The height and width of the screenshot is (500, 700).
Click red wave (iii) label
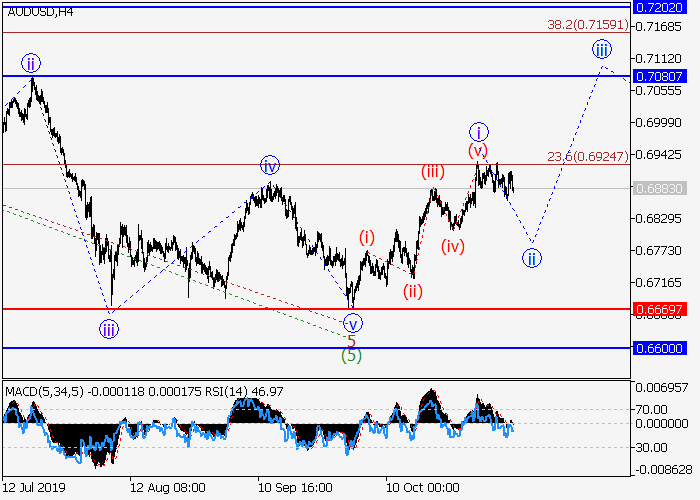point(432,171)
